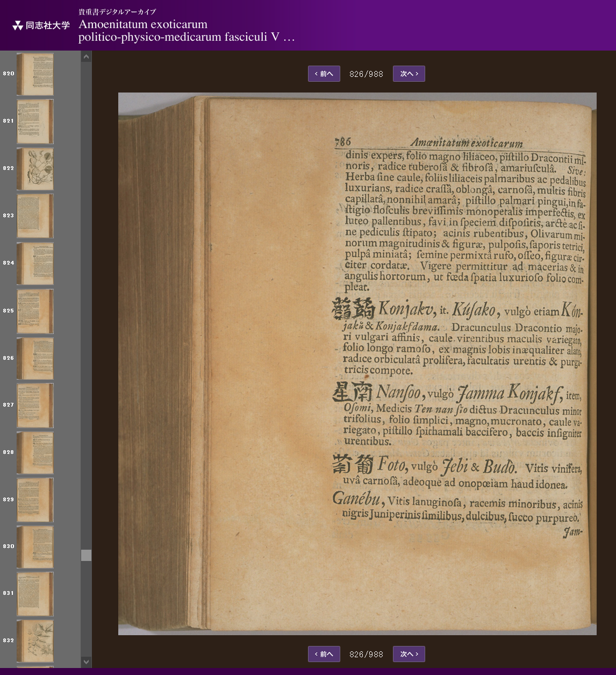Open page 825 thumbnail
The width and height of the screenshot is (616, 675).
click(35, 311)
